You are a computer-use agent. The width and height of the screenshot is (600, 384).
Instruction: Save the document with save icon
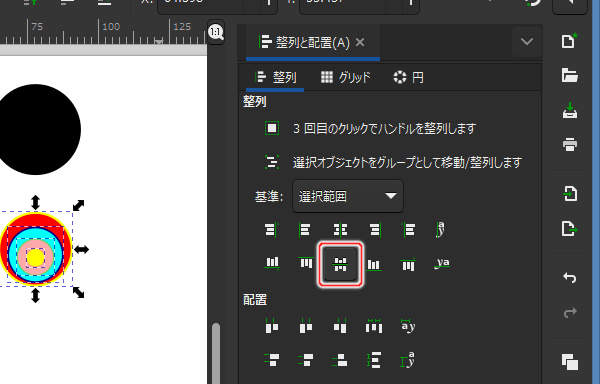[x=569, y=111]
